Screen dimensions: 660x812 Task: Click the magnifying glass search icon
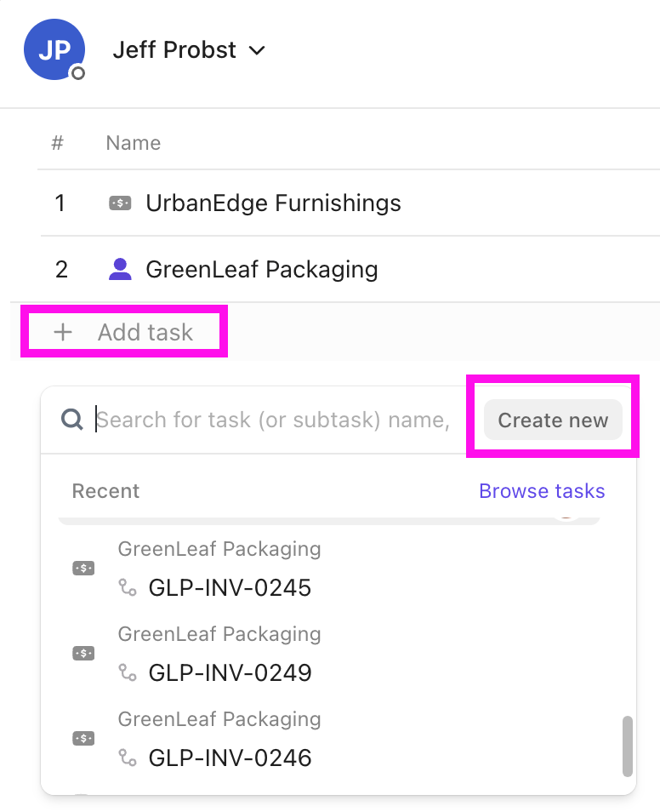pyautogui.click(x=72, y=419)
